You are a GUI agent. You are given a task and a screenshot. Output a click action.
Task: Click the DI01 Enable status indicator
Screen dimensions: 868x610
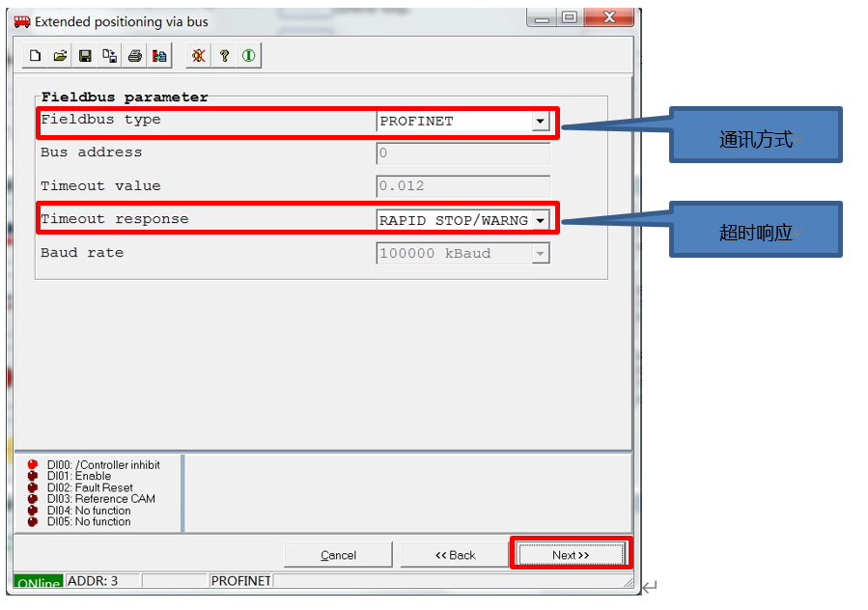tap(33, 476)
